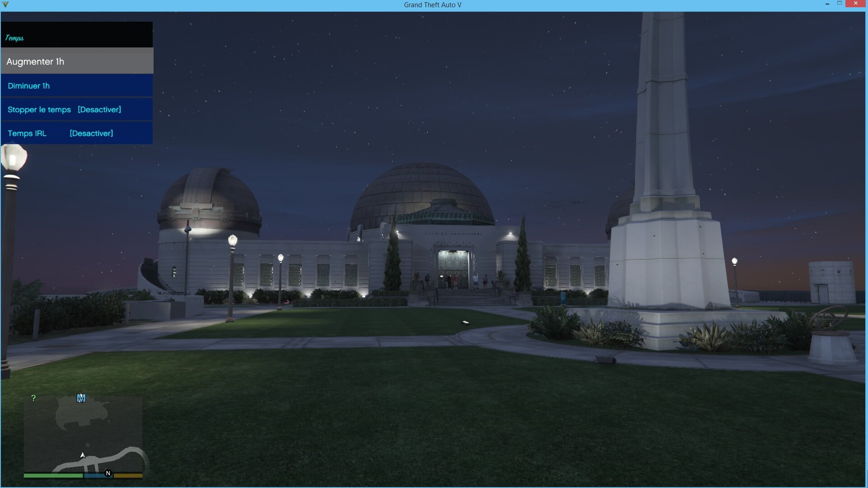
Task: Click the yellow special ability bar
Action: (x=128, y=475)
